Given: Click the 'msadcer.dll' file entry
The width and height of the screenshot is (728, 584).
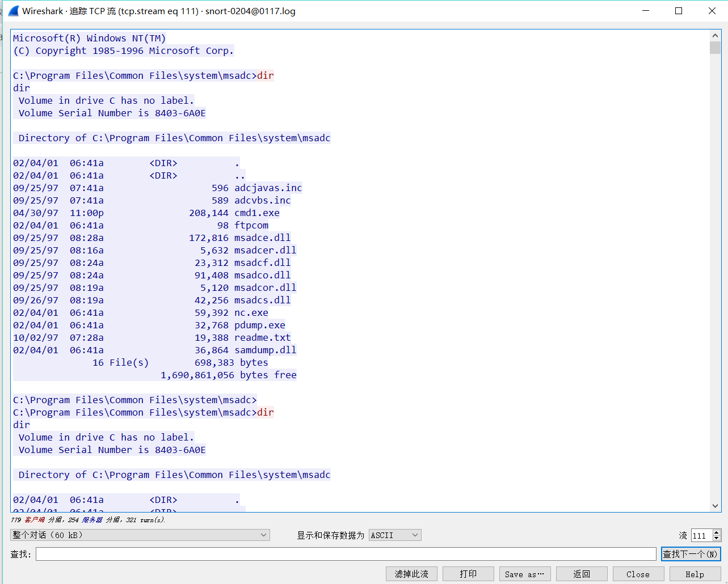Looking at the screenshot, I should coord(266,250).
